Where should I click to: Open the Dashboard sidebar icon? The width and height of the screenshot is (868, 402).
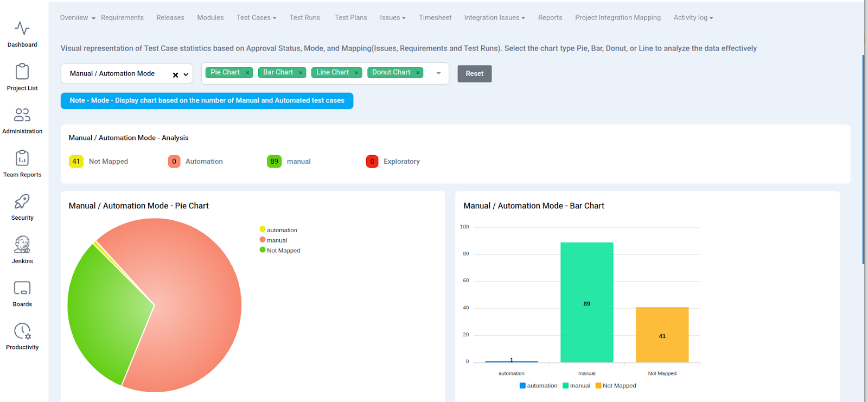click(22, 28)
